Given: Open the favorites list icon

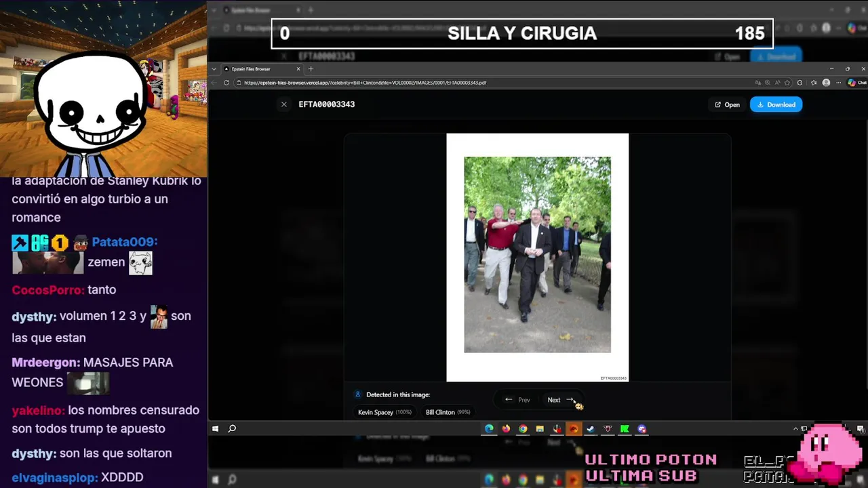Looking at the screenshot, I should point(813,83).
